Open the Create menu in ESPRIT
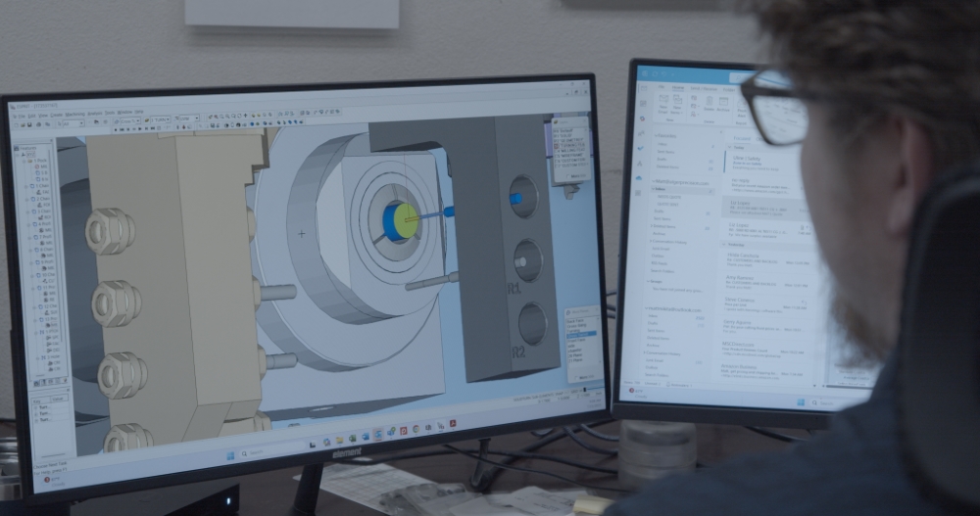The height and width of the screenshot is (516, 980). click(x=56, y=115)
